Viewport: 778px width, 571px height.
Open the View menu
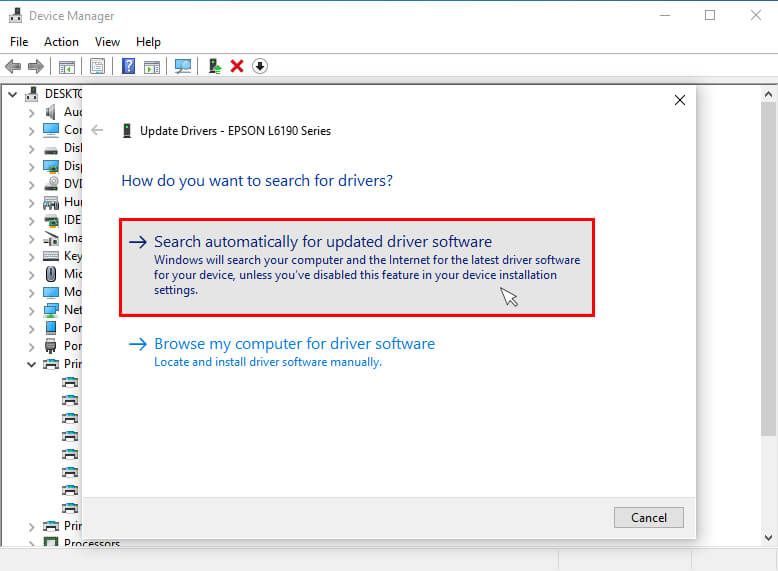(x=107, y=42)
